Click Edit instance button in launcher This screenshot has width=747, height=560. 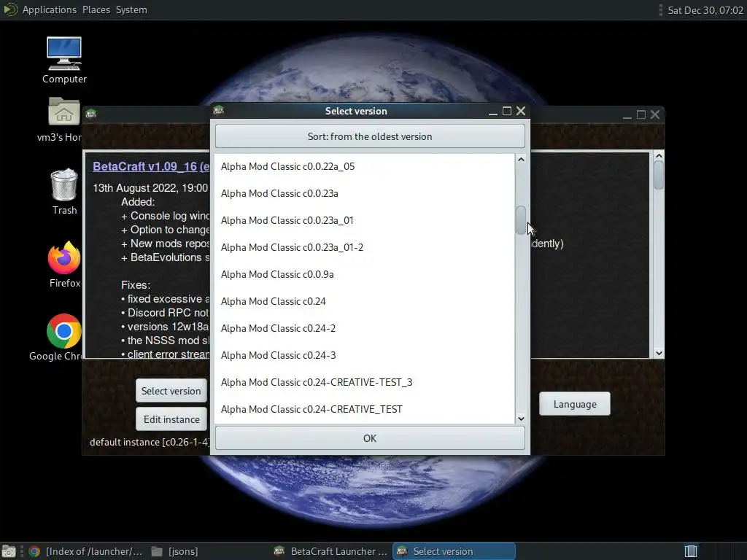171,419
